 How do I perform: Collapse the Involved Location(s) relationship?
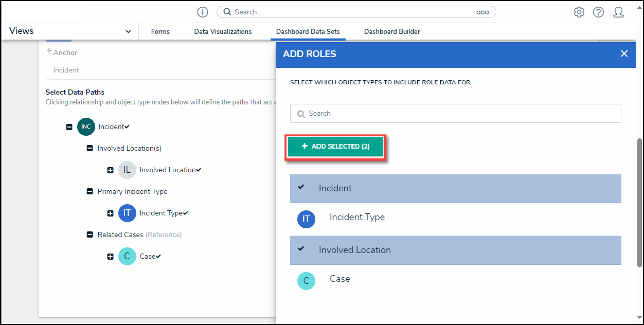[90, 149]
